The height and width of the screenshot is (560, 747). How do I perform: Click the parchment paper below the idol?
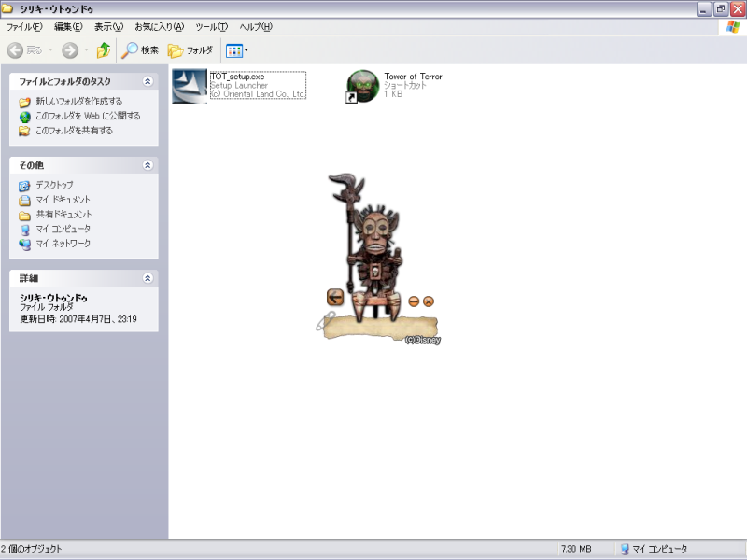(380, 328)
